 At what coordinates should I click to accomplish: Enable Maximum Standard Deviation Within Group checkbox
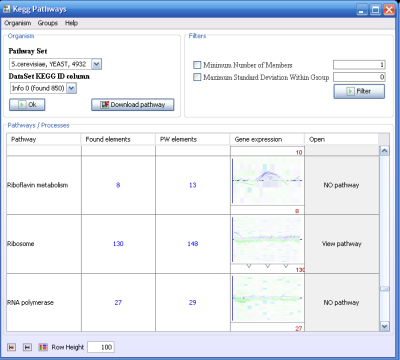197,77
